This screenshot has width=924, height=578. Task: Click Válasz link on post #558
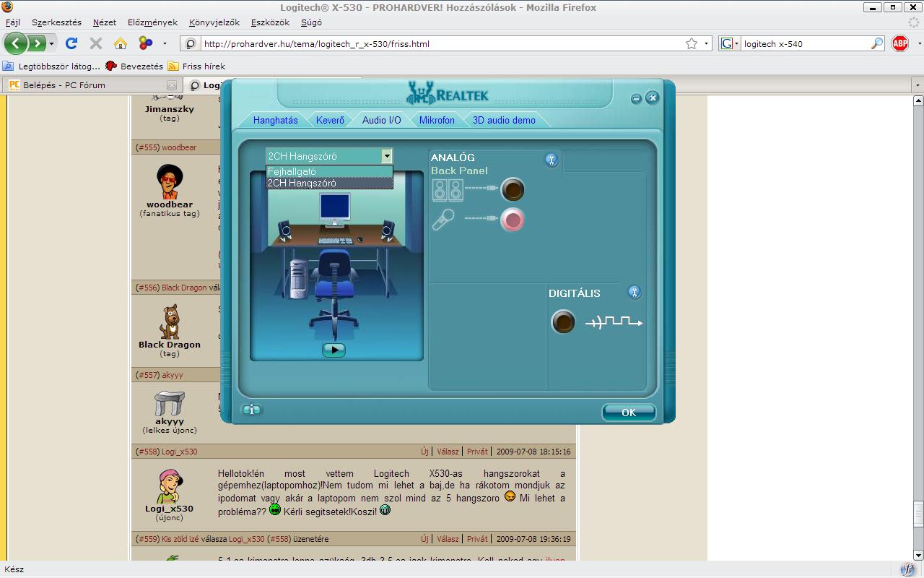tap(448, 452)
